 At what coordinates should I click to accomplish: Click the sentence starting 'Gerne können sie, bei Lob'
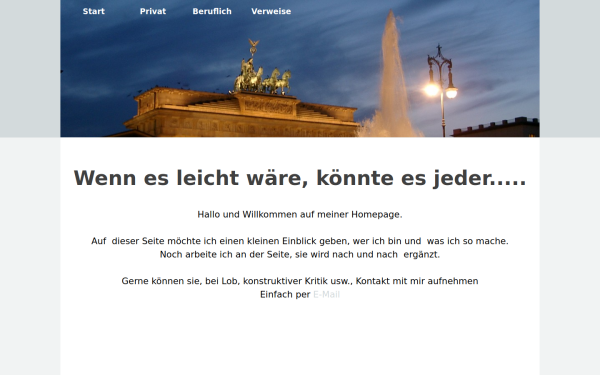click(300, 281)
